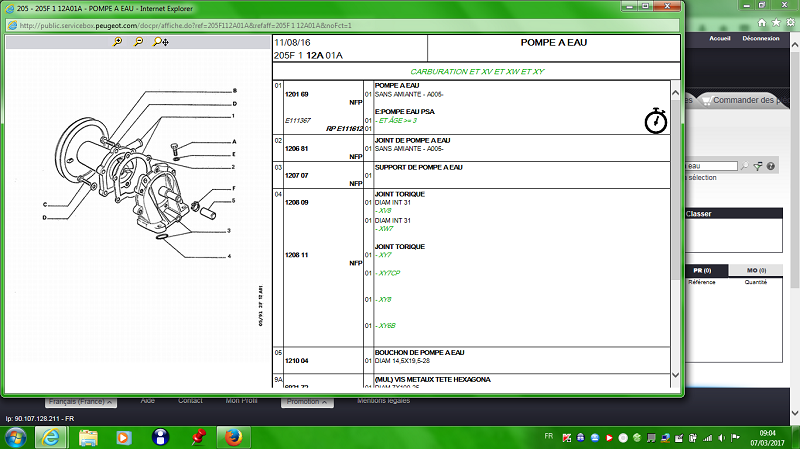Open the Promotion dropdown
Screen dimensions: 800x449
pyautogui.click(x=307, y=402)
